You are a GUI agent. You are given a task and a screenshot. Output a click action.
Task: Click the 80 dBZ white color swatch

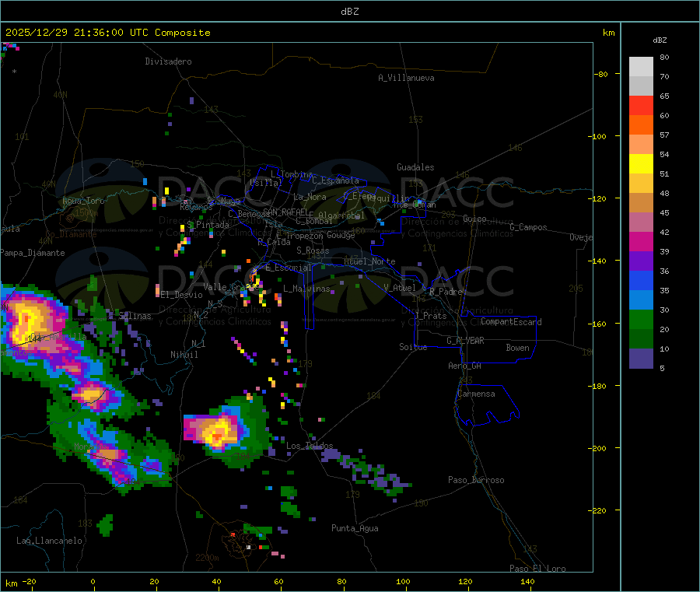[x=641, y=67]
